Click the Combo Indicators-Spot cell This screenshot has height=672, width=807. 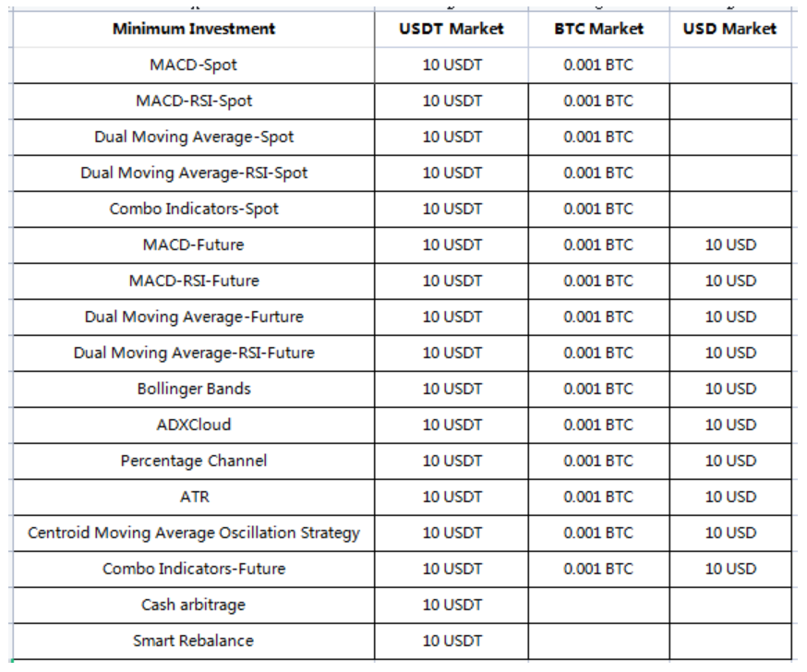tap(194, 210)
